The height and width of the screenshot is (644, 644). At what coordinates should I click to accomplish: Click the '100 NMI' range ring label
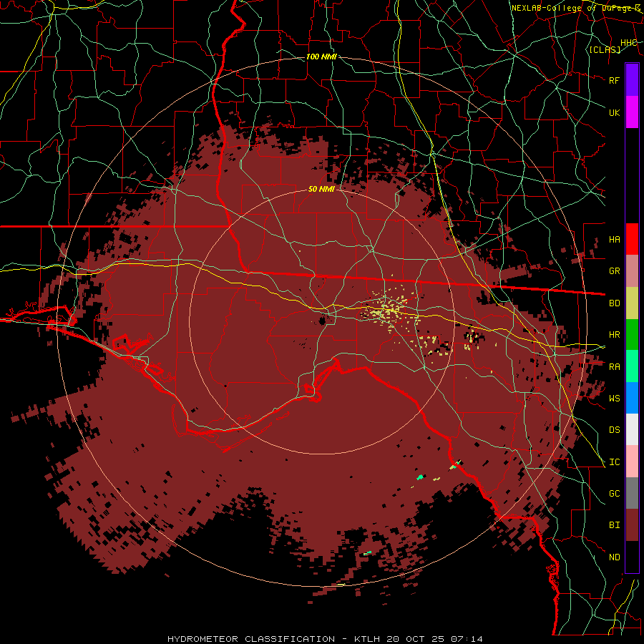pyautogui.click(x=321, y=57)
